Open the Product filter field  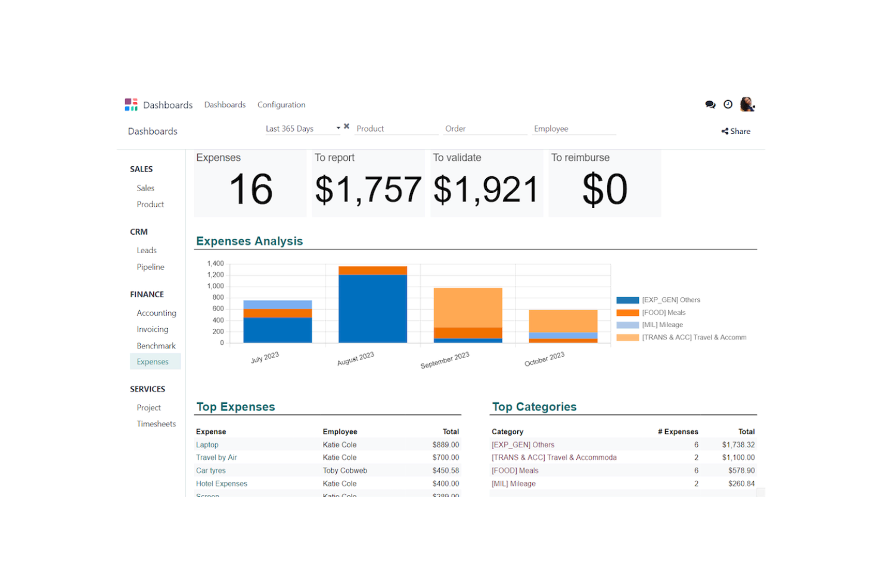(x=396, y=129)
